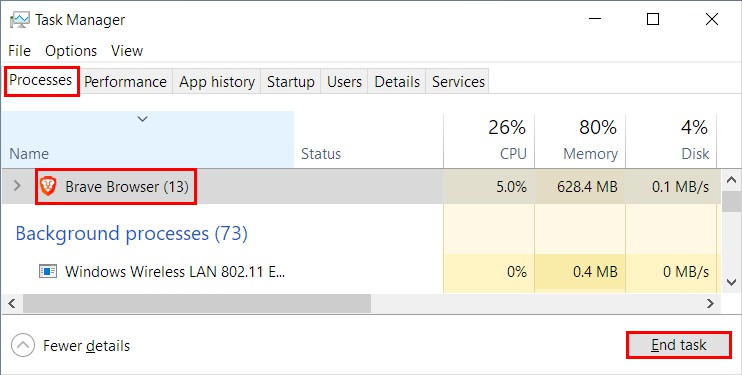The height and width of the screenshot is (375, 742).
Task: Open the Options menu
Action: [x=71, y=51]
